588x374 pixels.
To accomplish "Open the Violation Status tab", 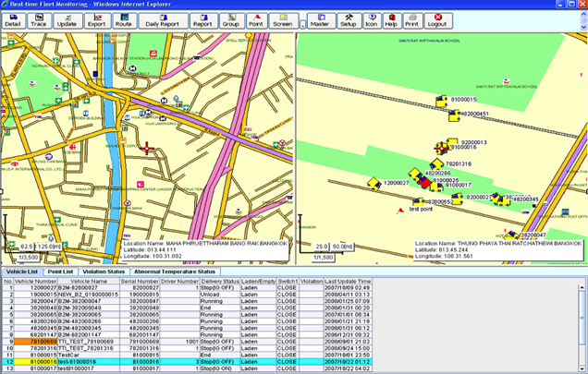I will [x=104, y=271].
